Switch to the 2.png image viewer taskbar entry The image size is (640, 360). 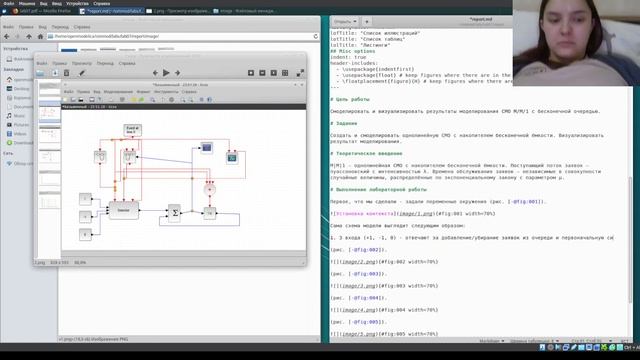[178, 11]
